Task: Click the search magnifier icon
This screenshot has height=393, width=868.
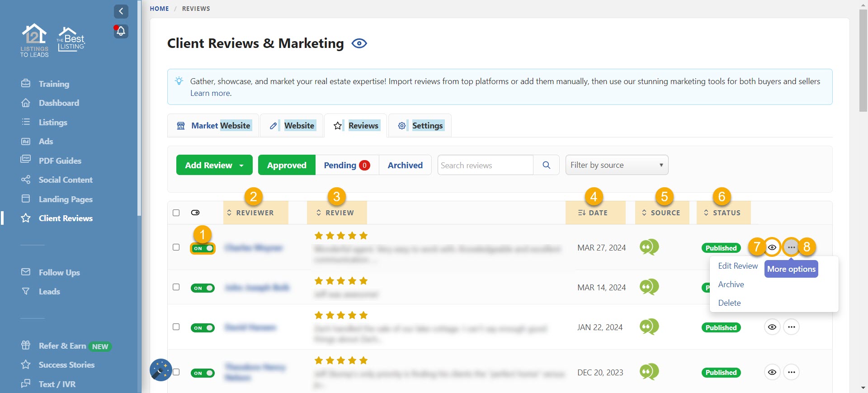Action: (x=546, y=165)
